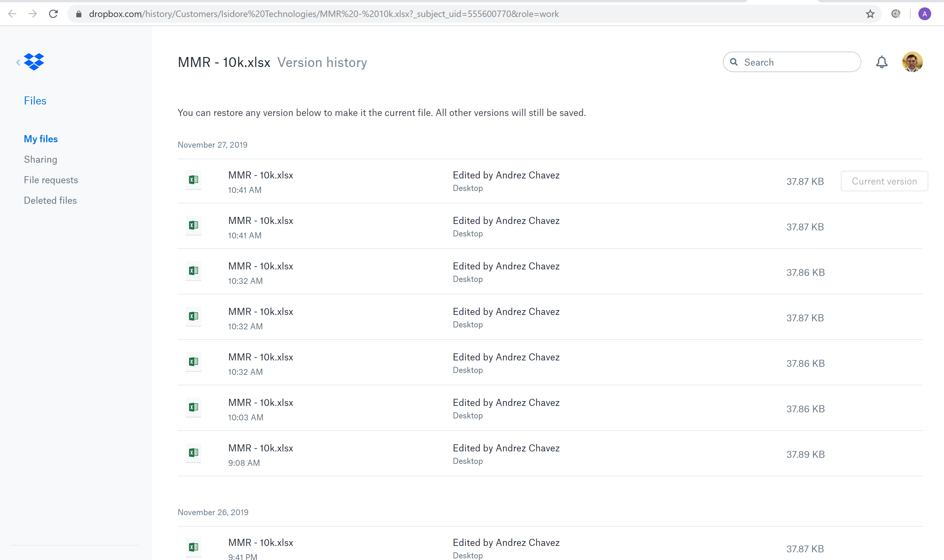Focus the Search input field

pyautogui.click(x=796, y=62)
